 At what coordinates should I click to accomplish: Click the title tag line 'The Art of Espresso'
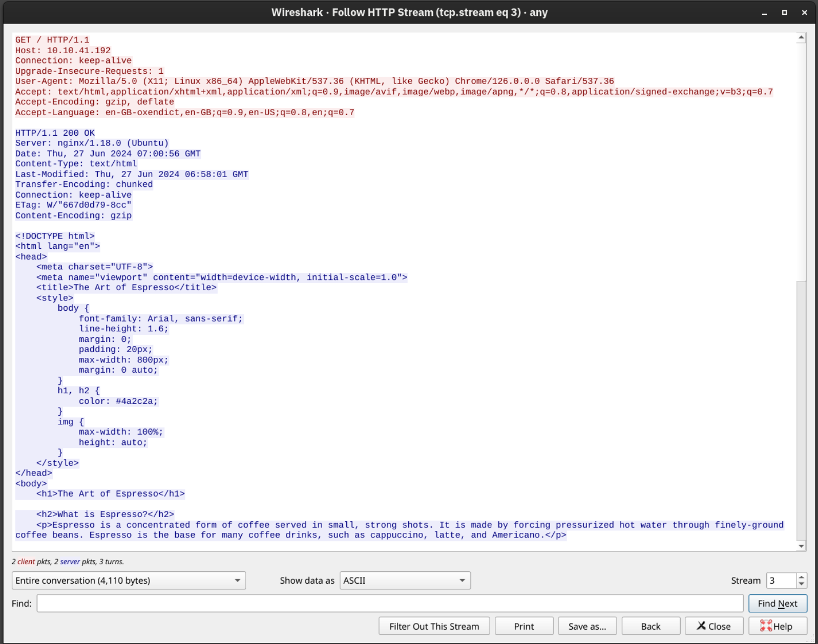click(x=127, y=288)
